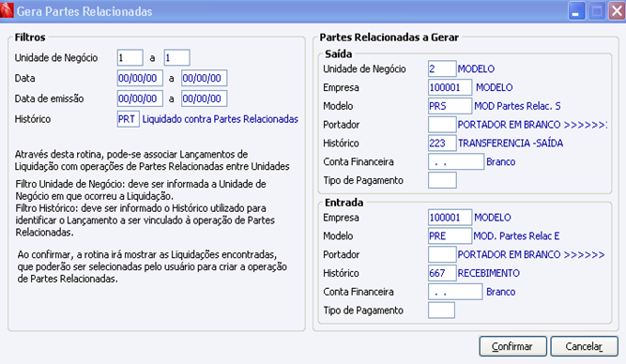Focus the first Unidade de Negócio filter field
This screenshot has height=364, width=626.
[x=130, y=57]
